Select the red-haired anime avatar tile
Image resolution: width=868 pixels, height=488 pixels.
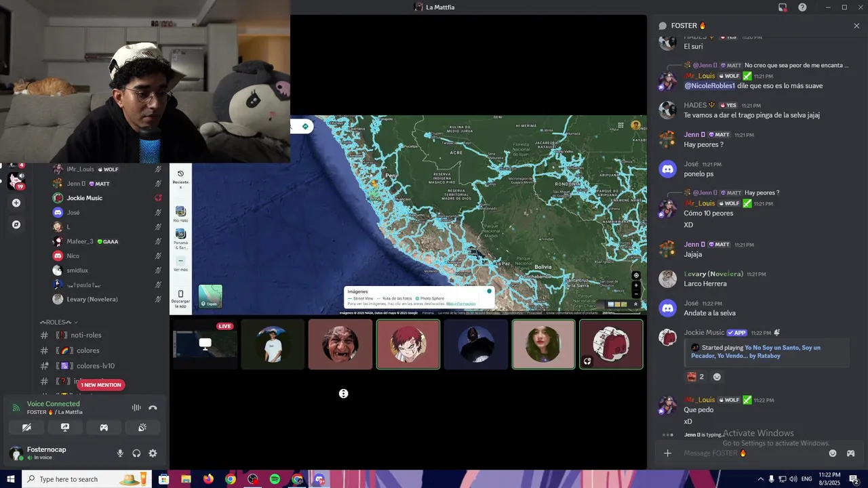pos(408,344)
